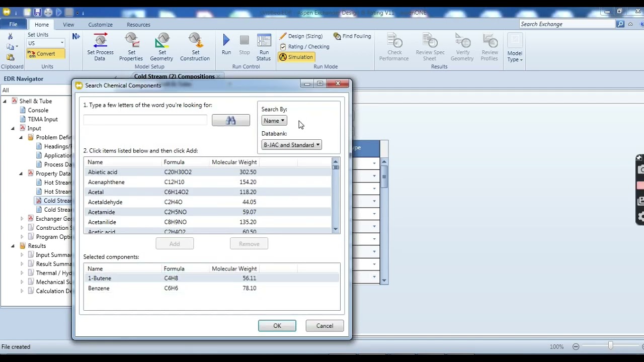Click the Search Exchange text box
The height and width of the screenshot is (362, 644).
pos(568,24)
